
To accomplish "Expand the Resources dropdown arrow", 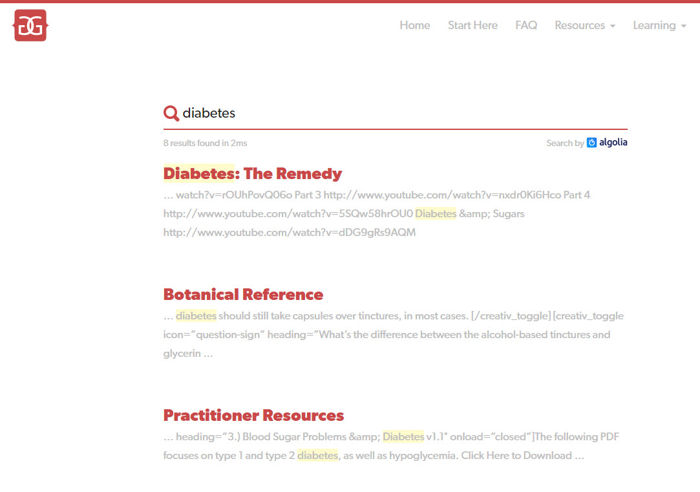I will pyautogui.click(x=613, y=26).
